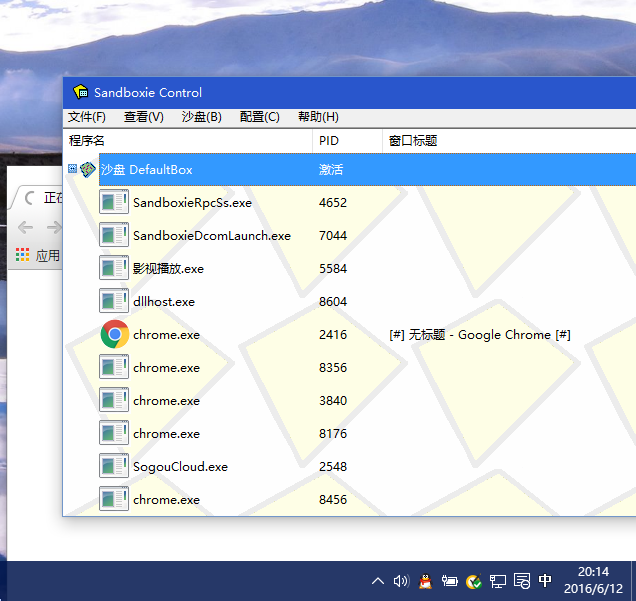Open the Chrome 应用 apps shortcut
Image resolution: width=636 pixels, height=601 pixels.
click(37, 255)
